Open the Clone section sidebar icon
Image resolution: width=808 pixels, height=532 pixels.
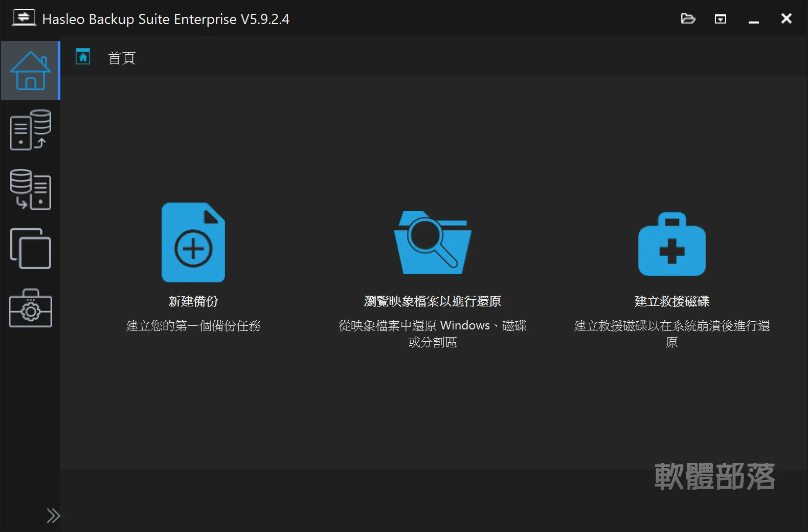pos(30,249)
